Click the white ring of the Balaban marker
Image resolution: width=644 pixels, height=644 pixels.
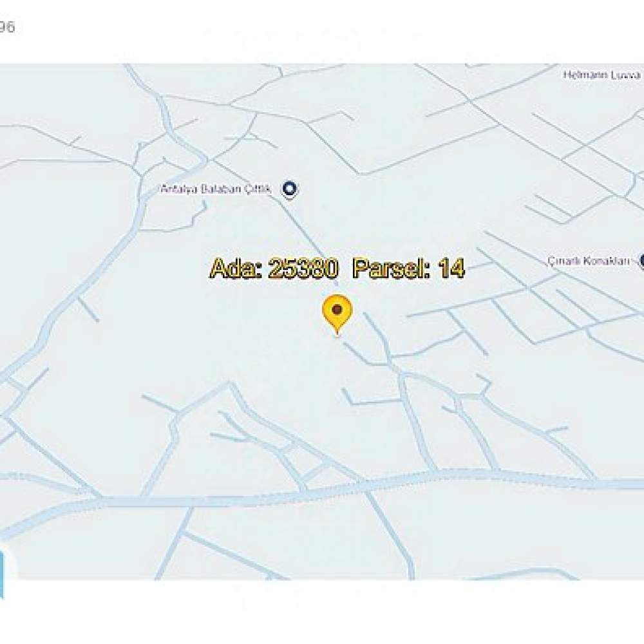(x=290, y=188)
